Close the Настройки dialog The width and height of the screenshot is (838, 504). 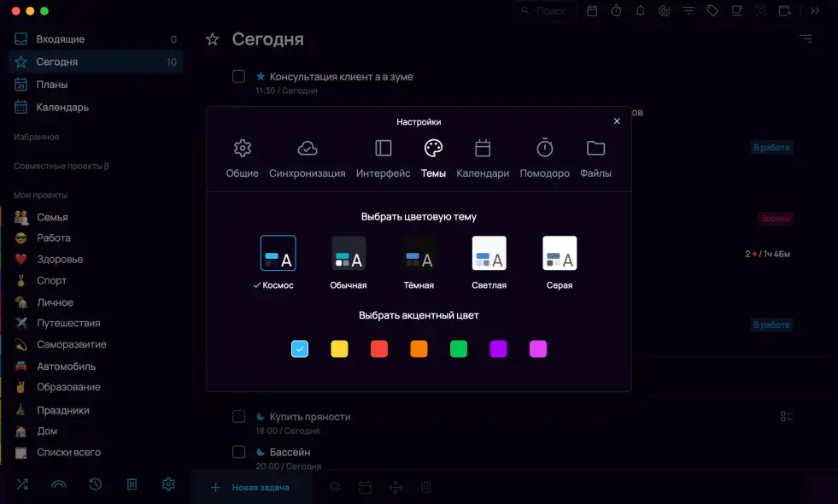[x=617, y=121]
